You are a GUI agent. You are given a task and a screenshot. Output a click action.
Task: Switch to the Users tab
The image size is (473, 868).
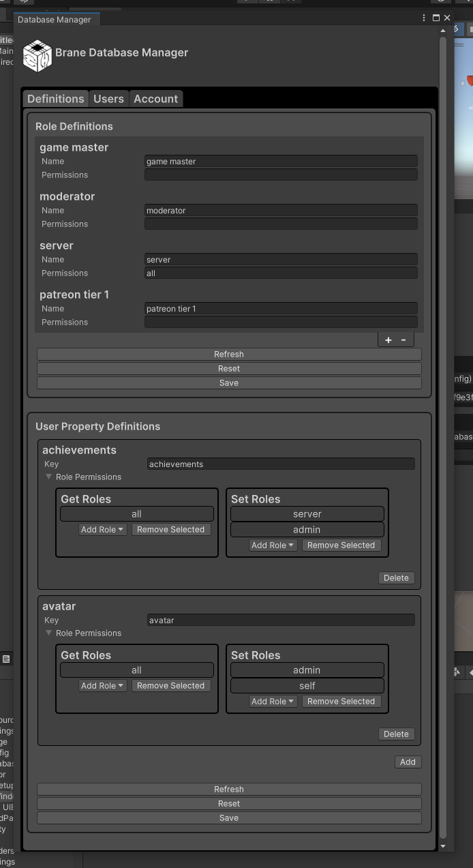pos(108,99)
